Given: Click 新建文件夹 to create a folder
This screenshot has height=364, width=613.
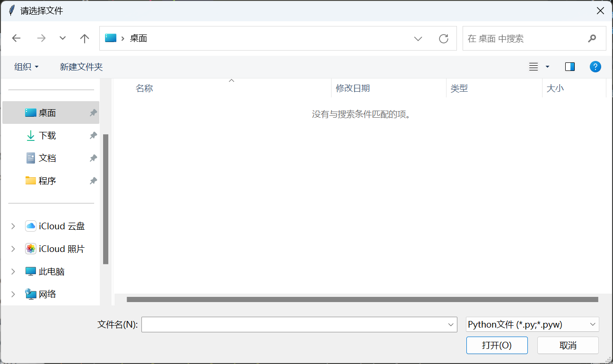Looking at the screenshot, I should tap(81, 66).
